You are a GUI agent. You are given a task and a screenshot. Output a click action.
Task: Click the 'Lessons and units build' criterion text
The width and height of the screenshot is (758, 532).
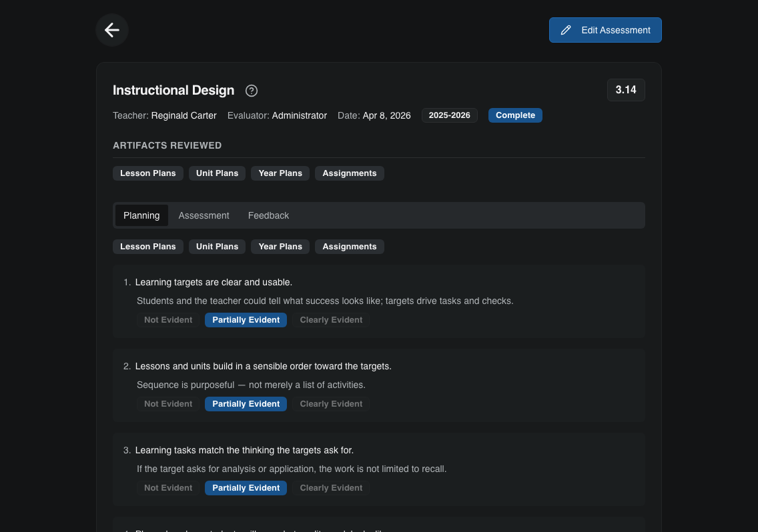coord(264,366)
